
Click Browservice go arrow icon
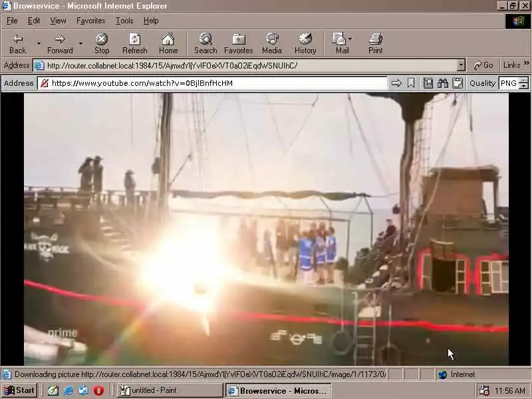[x=396, y=83]
